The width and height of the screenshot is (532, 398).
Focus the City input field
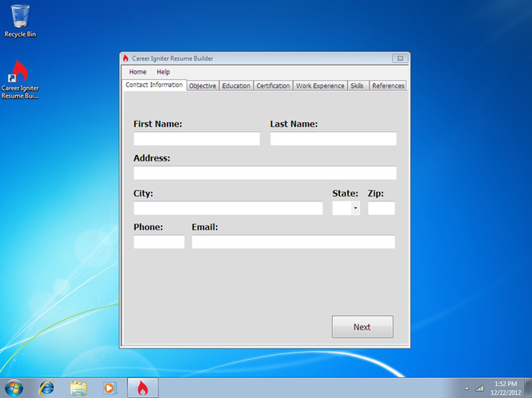tap(228, 208)
